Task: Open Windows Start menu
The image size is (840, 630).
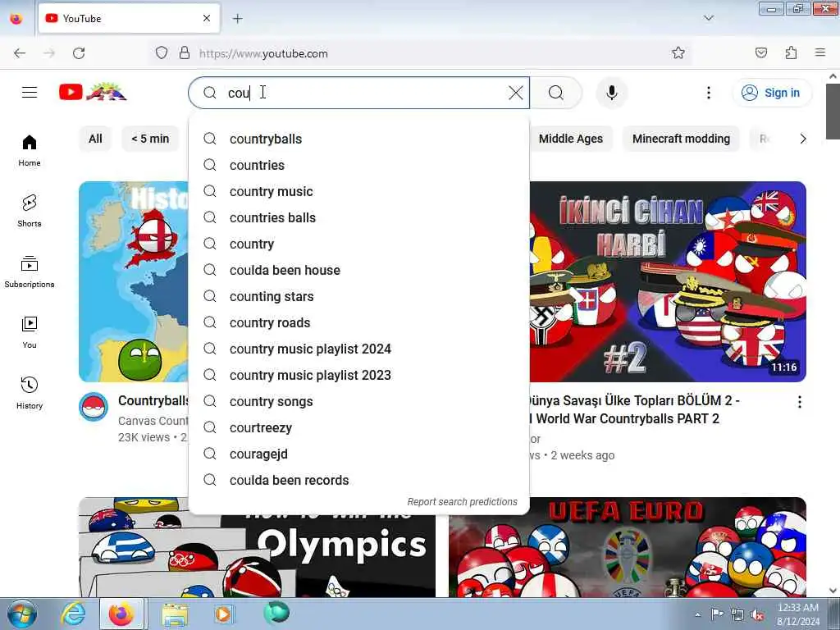Action: coord(22,614)
